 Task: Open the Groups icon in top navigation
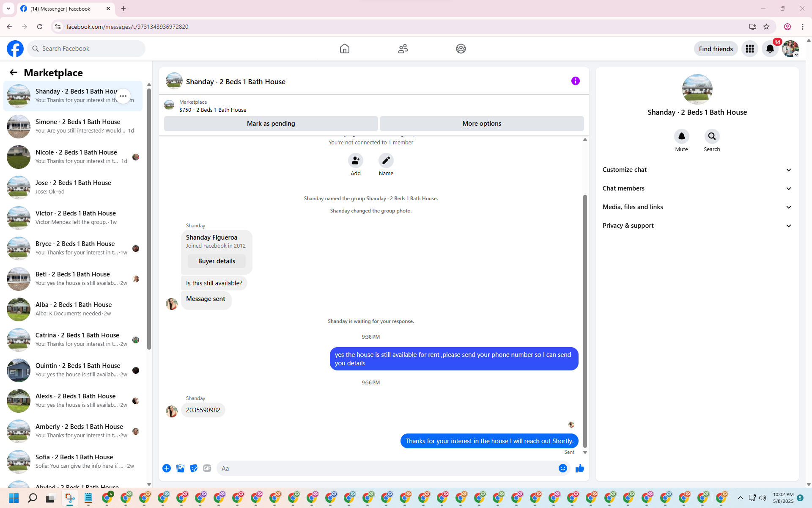coord(461,49)
